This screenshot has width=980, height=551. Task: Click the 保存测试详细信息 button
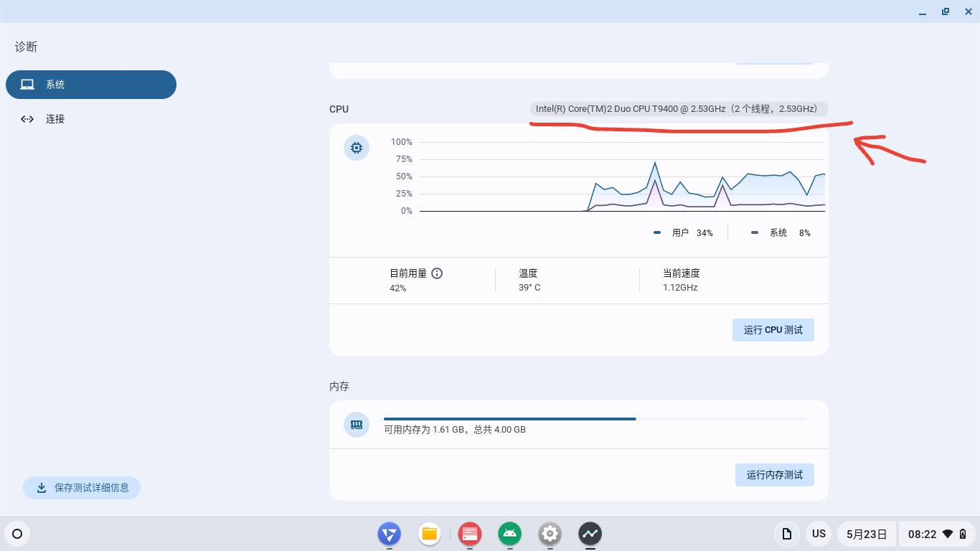pos(82,488)
